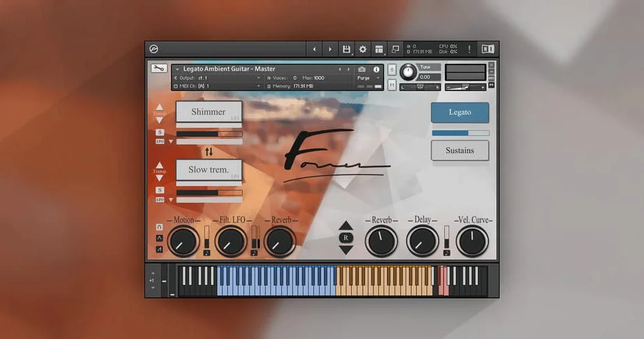Viewport: 644px width, 339px height.
Task: Open the MIDI Ch dropdown
Action: point(258,86)
